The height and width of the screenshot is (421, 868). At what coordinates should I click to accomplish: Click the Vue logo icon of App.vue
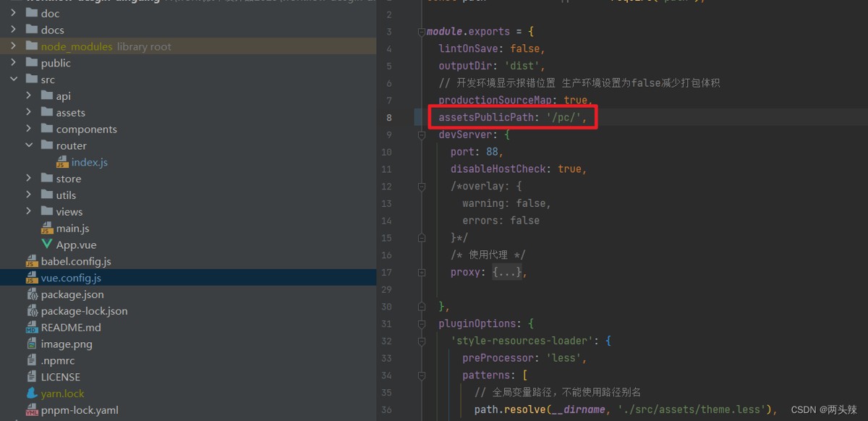point(47,244)
